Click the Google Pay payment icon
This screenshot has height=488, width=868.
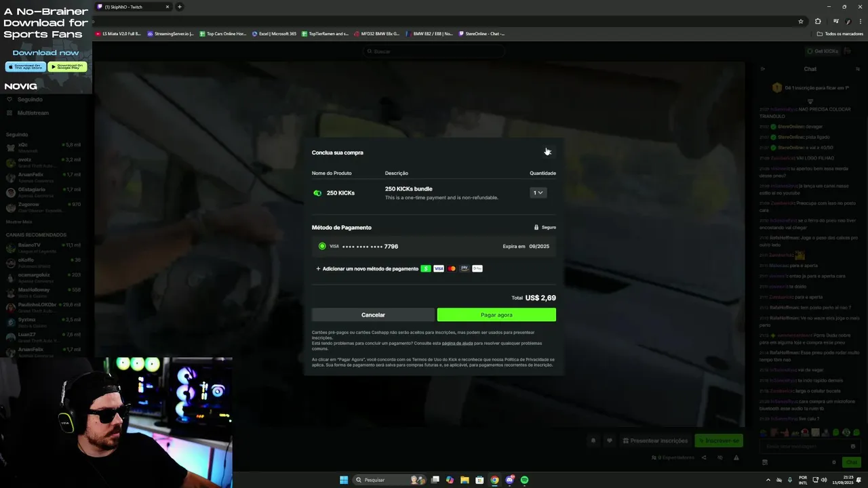coord(477,268)
